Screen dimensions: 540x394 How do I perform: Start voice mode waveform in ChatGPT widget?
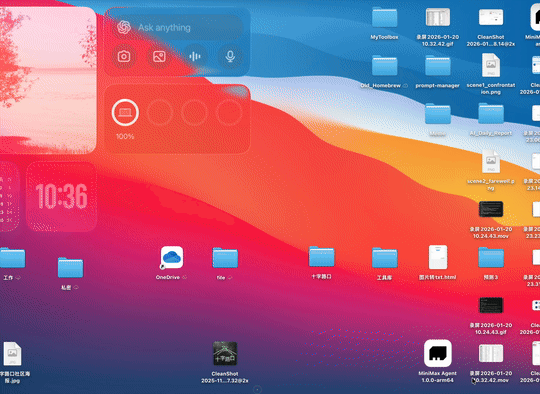(195, 56)
